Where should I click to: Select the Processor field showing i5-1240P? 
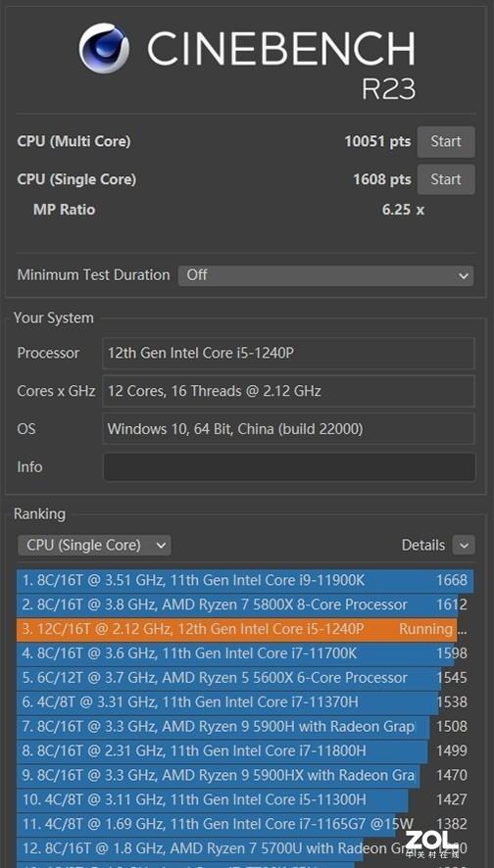tap(289, 354)
